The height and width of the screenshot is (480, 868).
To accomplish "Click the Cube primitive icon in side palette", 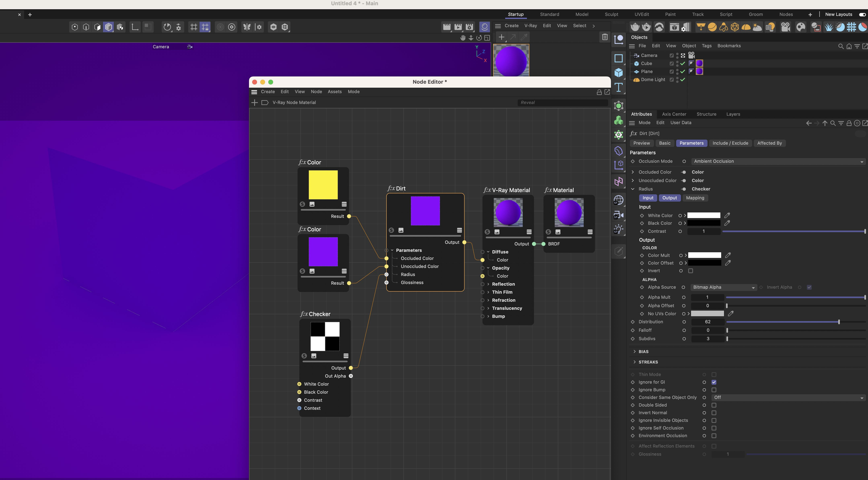I will pyautogui.click(x=618, y=73).
